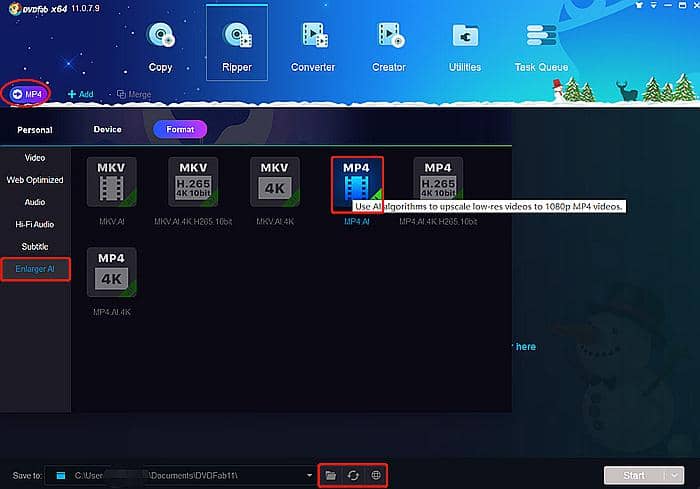The image size is (700, 489).
Task: Switch to the Device tab
Action: tap(108, 130)
